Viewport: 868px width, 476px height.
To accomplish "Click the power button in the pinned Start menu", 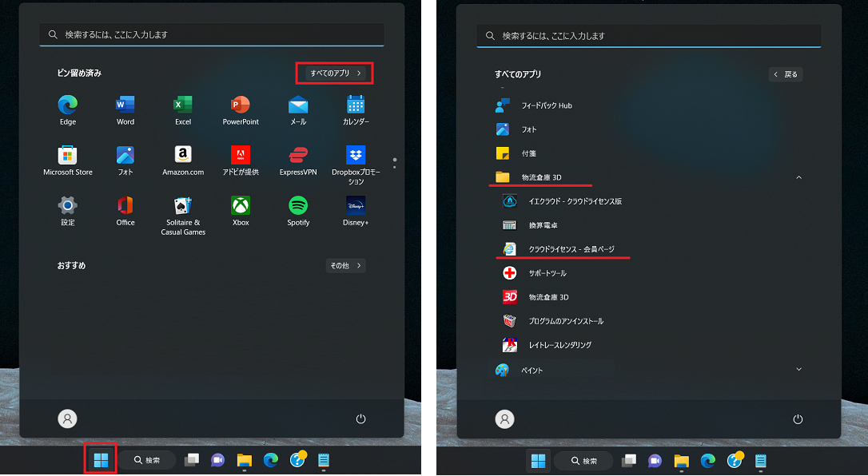I will point(361,418).
